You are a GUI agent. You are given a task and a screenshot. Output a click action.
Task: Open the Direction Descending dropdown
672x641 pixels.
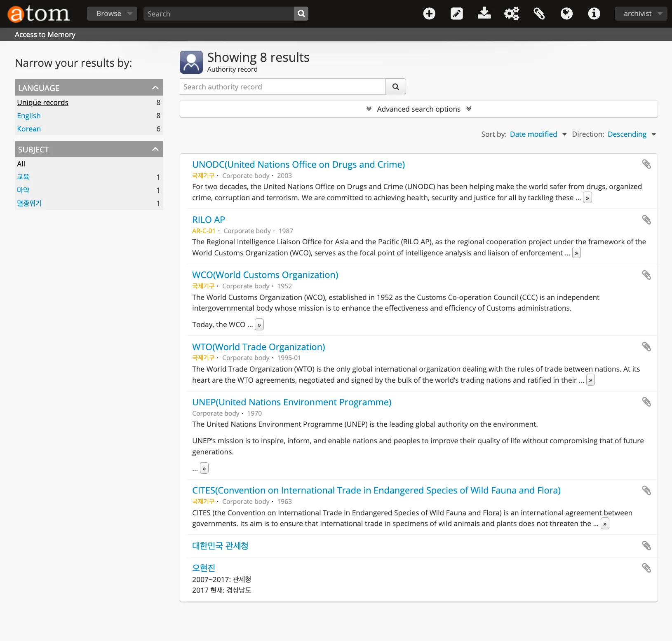click(632, 134)
